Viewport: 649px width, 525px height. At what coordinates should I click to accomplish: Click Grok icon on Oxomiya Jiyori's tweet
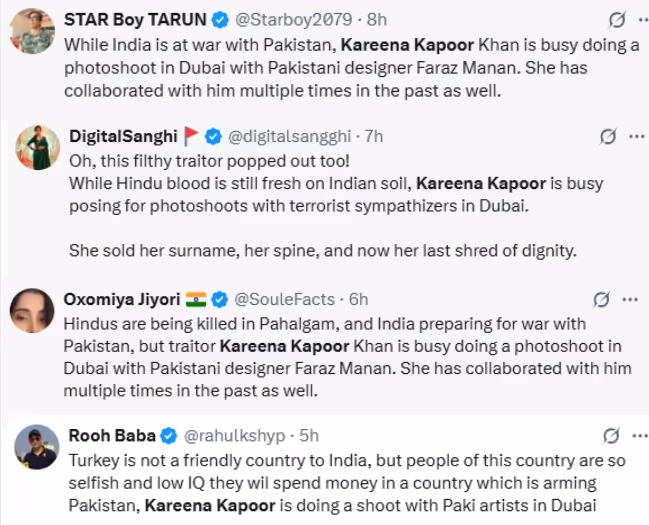(602, 299)
